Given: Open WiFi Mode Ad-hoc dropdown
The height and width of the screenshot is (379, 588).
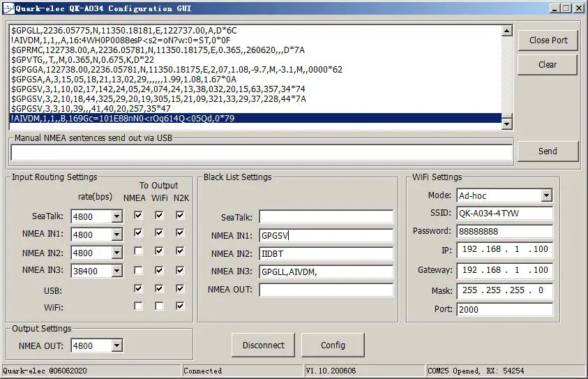Looking at the screenshot, I should point(547,195).
